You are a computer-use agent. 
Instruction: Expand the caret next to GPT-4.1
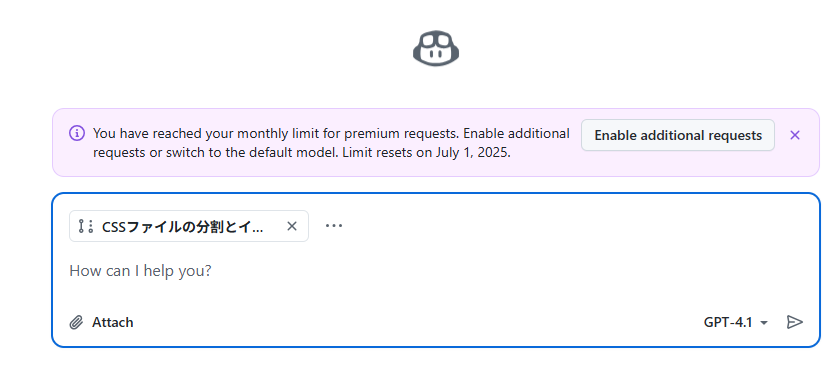(x=764, y=323)
